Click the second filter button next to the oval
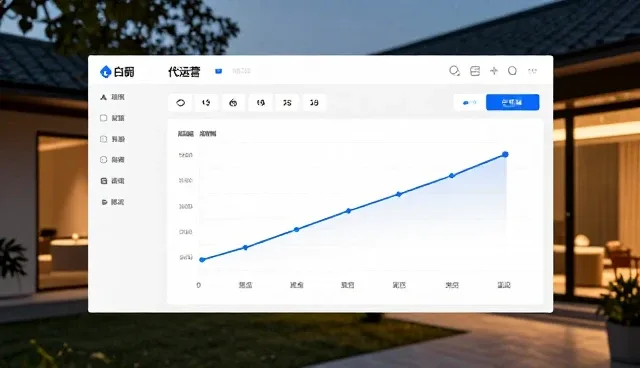 (206, 102)
